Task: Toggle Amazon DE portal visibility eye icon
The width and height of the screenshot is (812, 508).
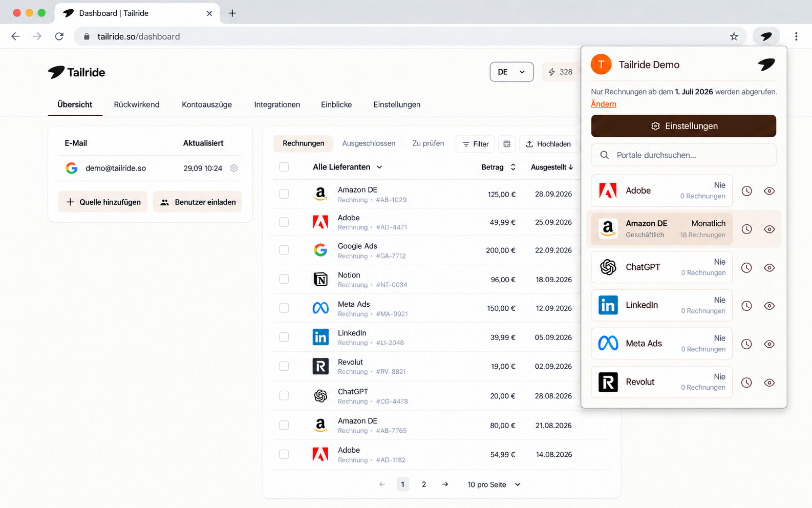Action: point(769,229)
